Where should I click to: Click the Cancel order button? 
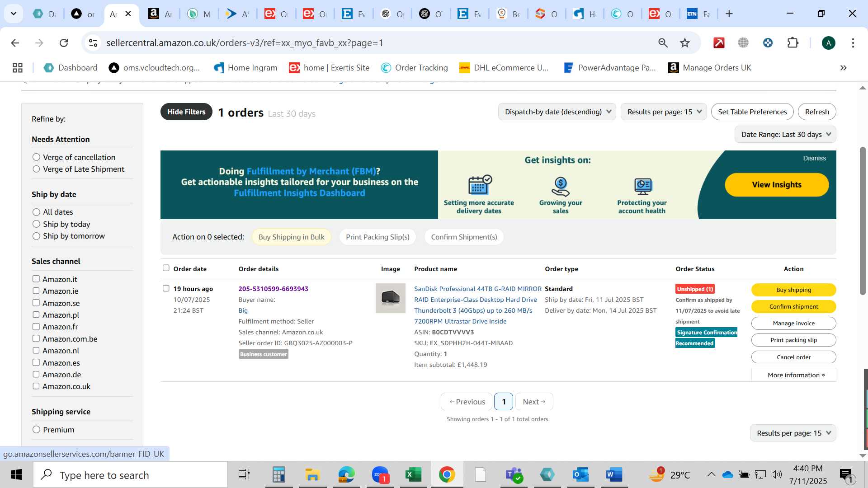point(793,357)
